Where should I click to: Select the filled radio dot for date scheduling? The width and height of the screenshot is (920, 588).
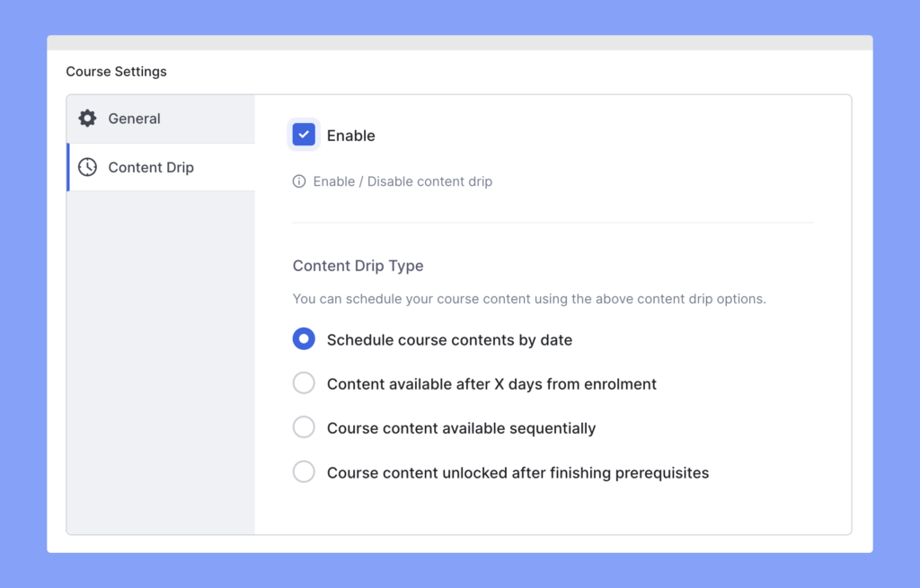click(304, 338)
